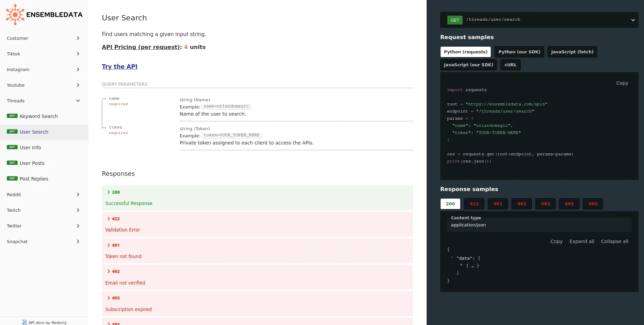Expand the Twitch section chevron

pyautogui.click(x=78, y=210)
